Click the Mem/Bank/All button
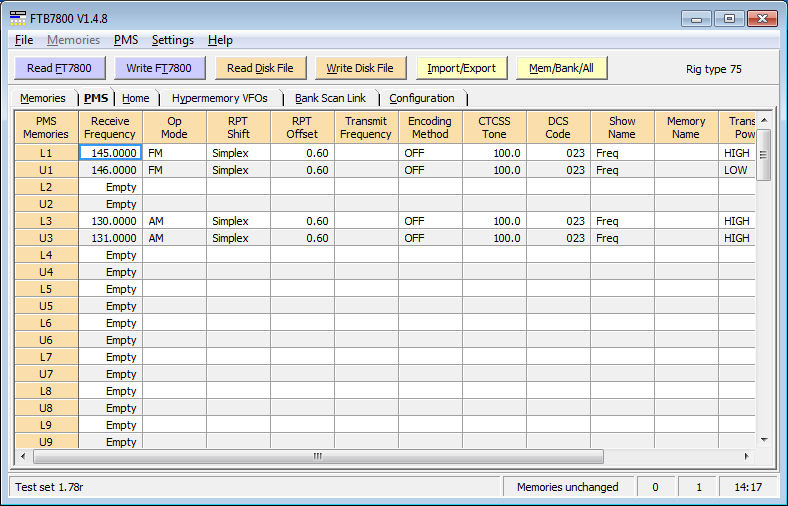This screenshot has width=788, height=506. click(x=562, y=68)
